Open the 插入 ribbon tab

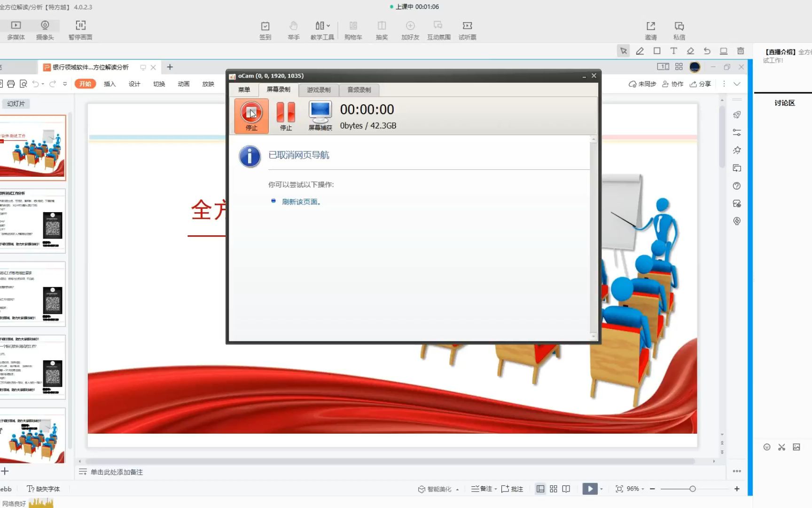[109, 84]
